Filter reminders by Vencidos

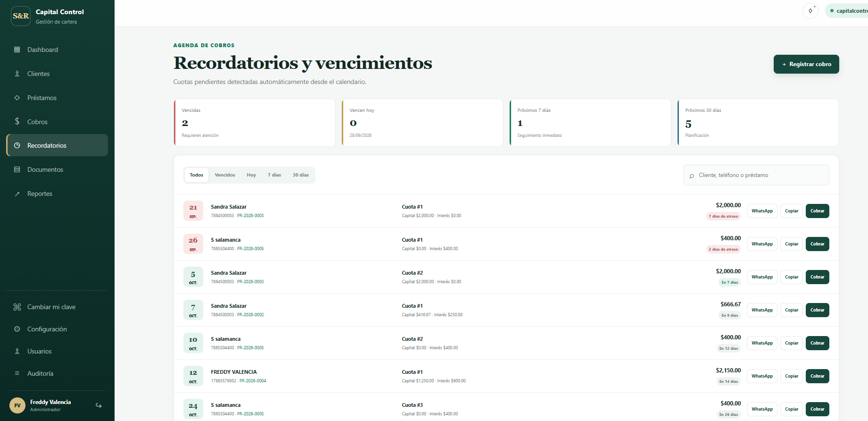click(x=225, y=175)
